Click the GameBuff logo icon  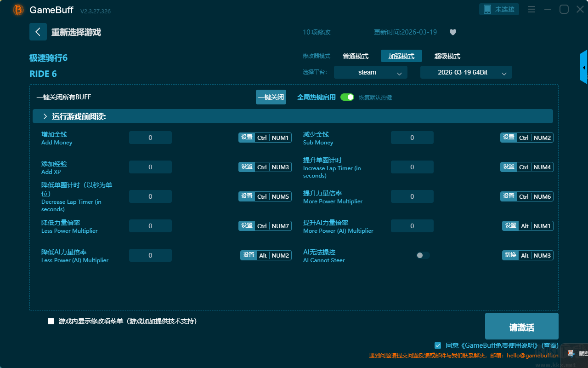18,10
